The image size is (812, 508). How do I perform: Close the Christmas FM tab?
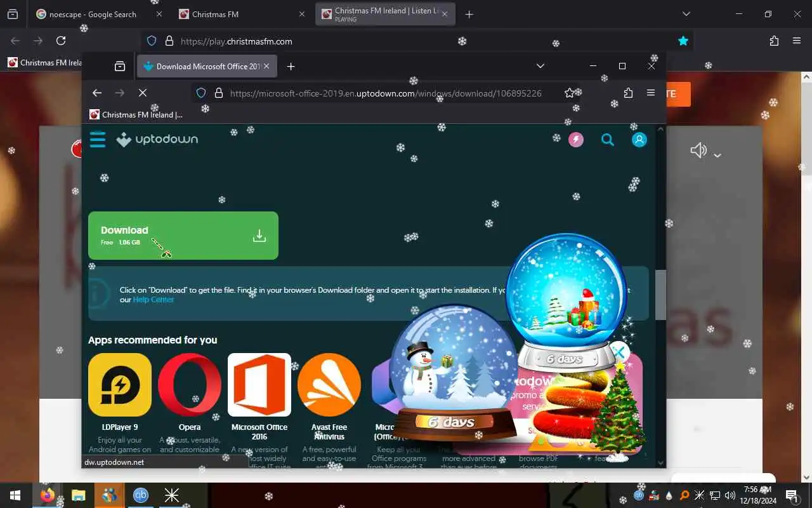pyautogui.click(x=303, y=14)
